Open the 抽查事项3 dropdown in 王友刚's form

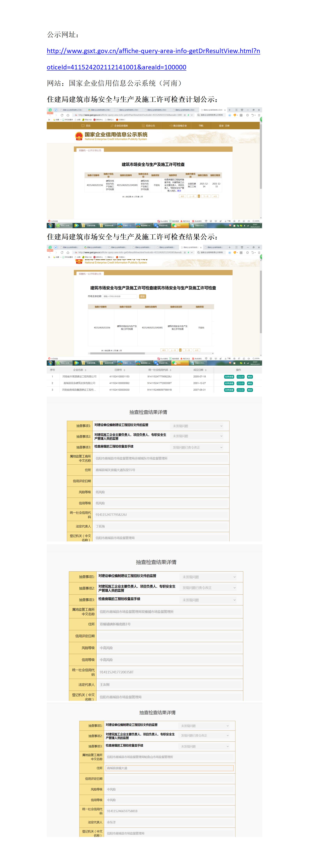click(209, 600)
